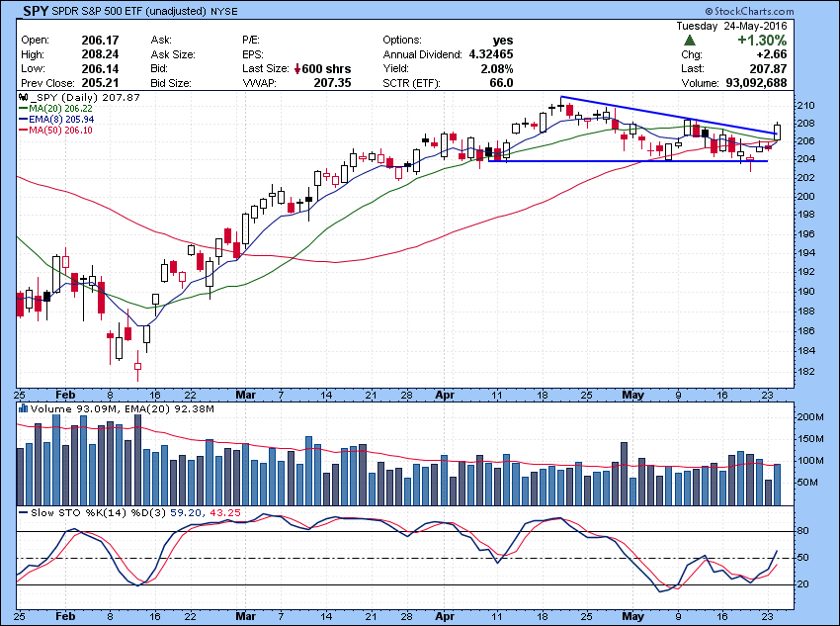Click the 'Slow STO %K(14) %D(3)' indicator label
The height and width of the screenshot is (626, 840).
[99, 513]
